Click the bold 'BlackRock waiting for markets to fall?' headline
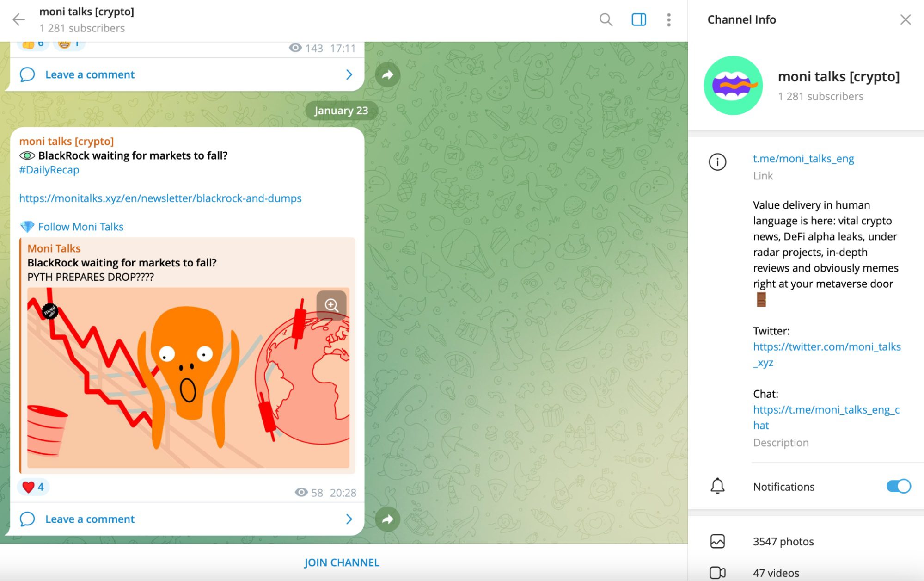Screen dimensions: 924x581 [133, 155]
